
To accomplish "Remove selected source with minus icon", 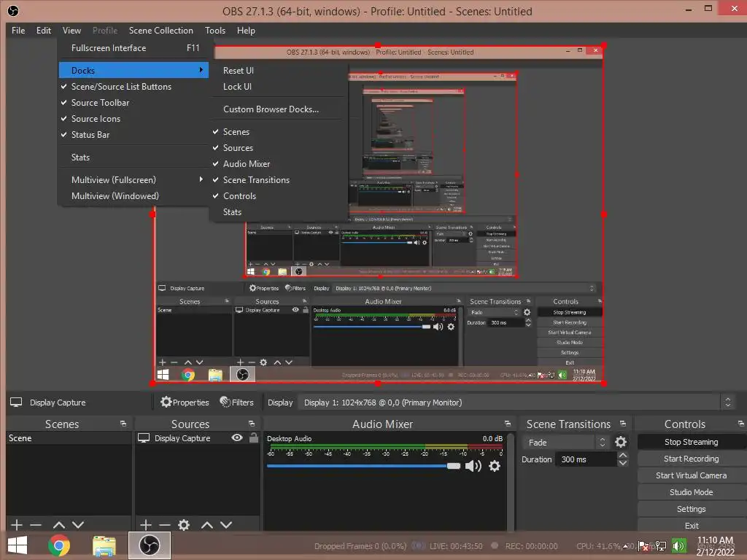I will click(x=165, y=525).
